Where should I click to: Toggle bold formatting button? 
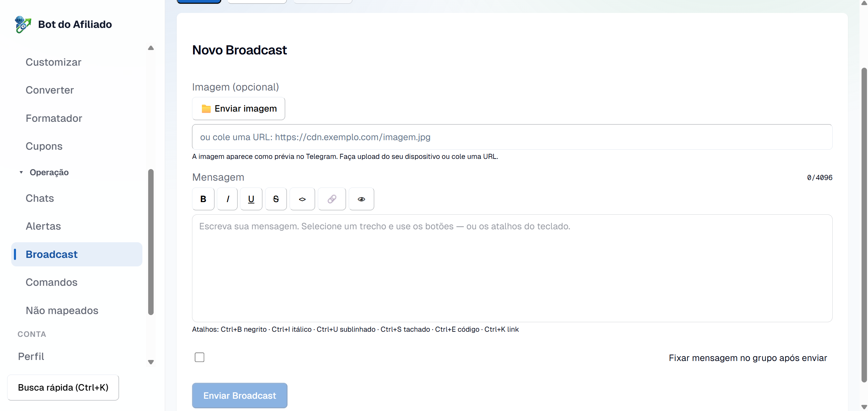coord(203,199)
